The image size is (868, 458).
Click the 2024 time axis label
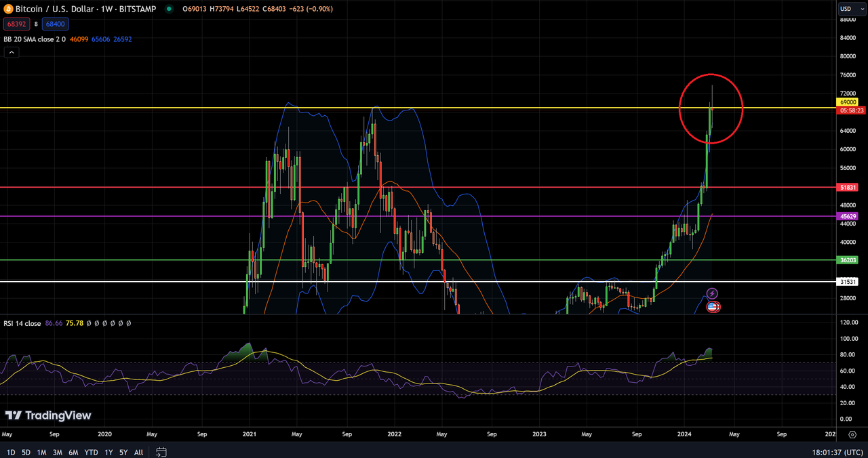pos(685,434)
